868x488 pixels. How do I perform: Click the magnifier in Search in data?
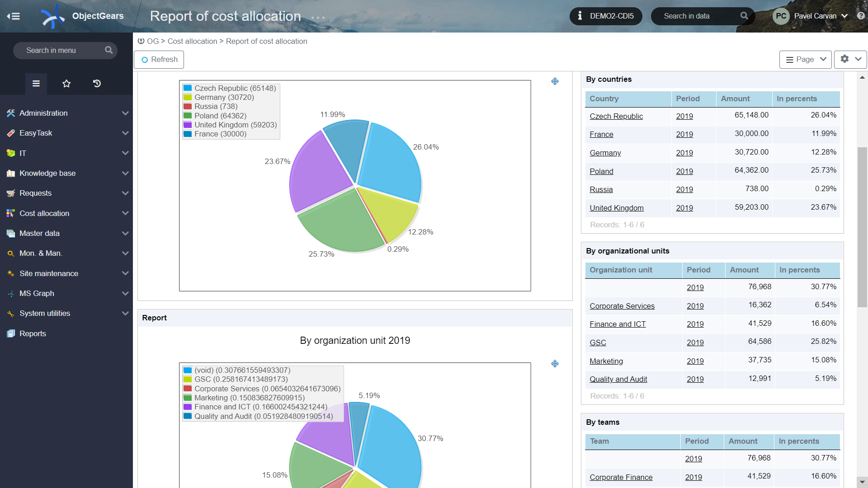744,16
